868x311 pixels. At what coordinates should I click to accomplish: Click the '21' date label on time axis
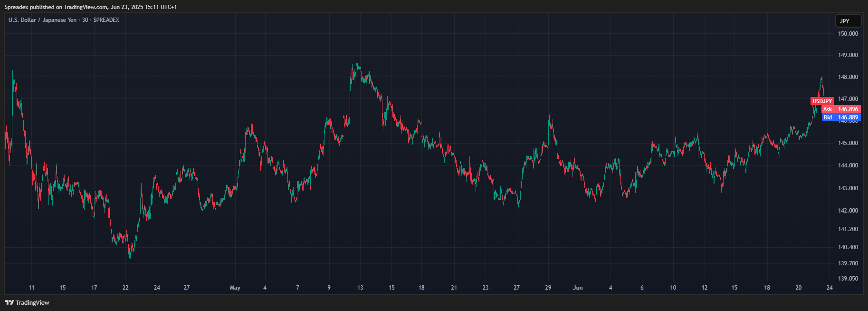pyautogui.click(x=454, y=288)
